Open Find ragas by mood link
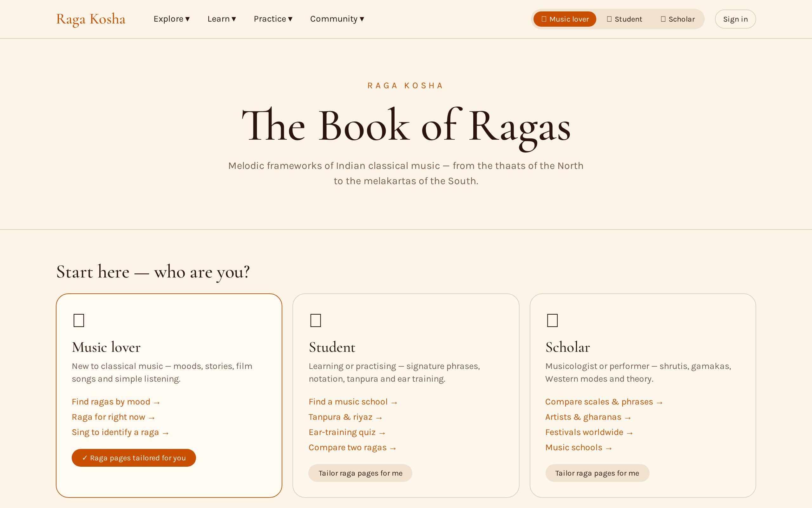Screen dimensions: 812x508 (x=116, y=402)
